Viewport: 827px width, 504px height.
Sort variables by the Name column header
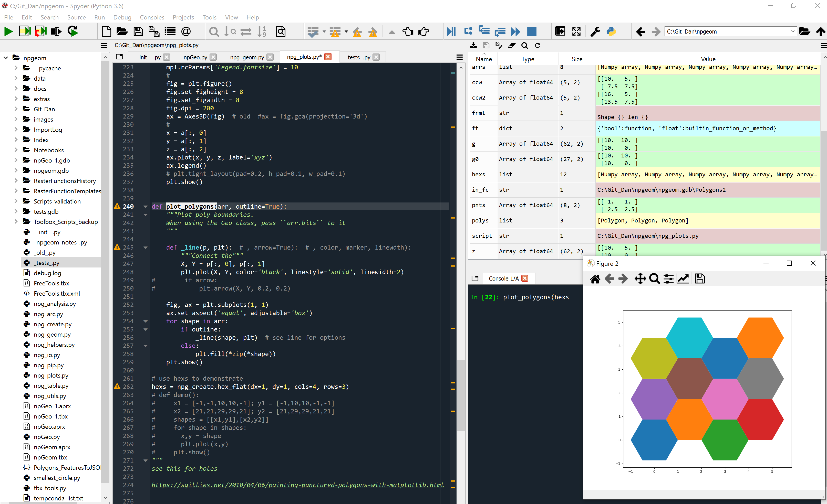[484, 59]
